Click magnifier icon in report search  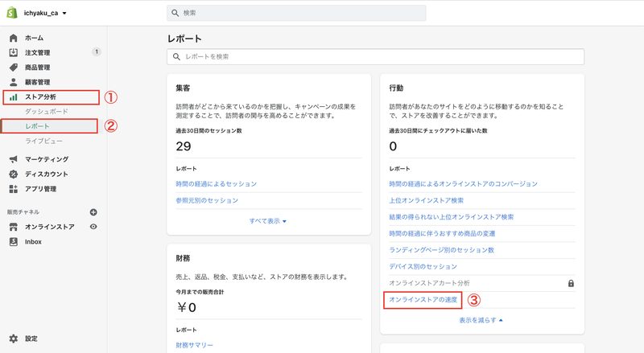176,56
